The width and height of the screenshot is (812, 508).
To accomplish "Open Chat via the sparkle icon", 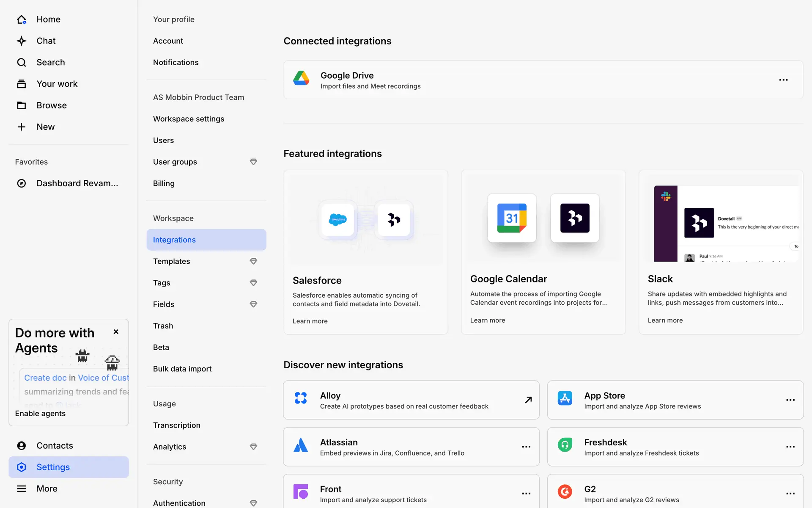I will coord(22,41).
